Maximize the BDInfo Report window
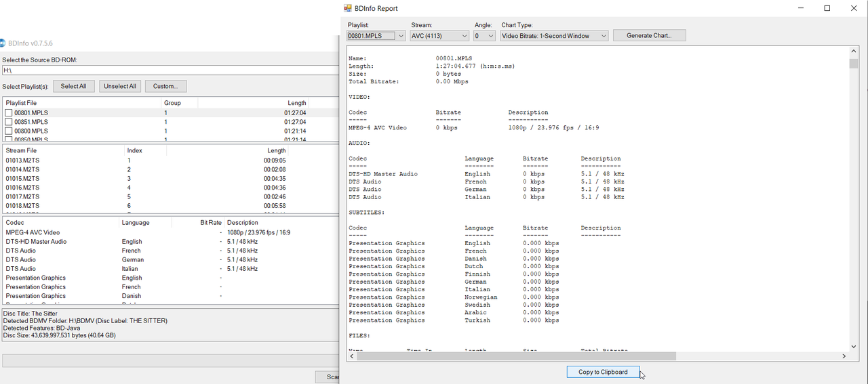 [x=827, y=8]
